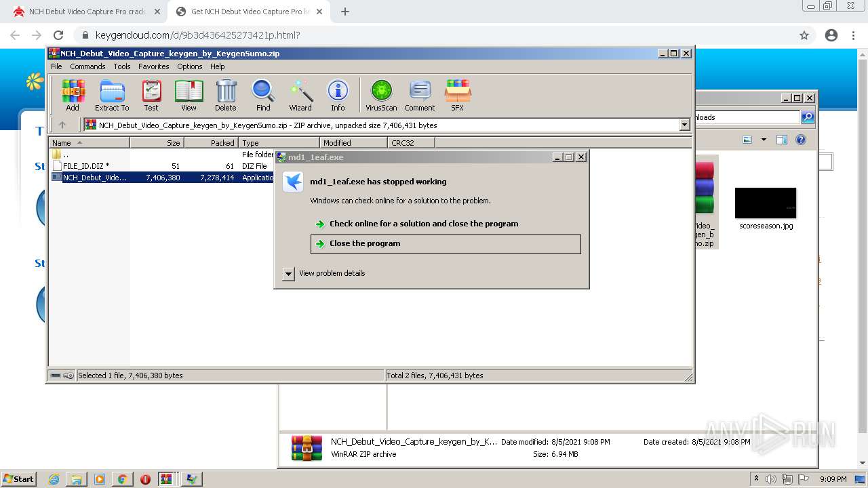Toggle Explorer preview pane icon

coord(782,140)
